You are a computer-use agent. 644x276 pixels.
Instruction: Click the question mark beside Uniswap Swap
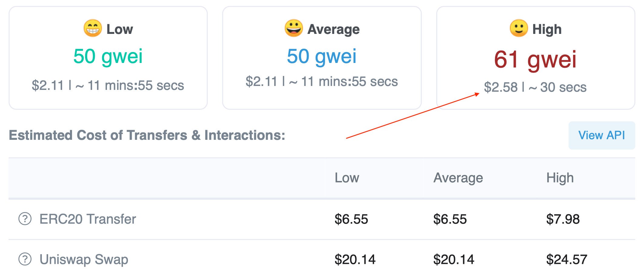(x=25, y=259)
